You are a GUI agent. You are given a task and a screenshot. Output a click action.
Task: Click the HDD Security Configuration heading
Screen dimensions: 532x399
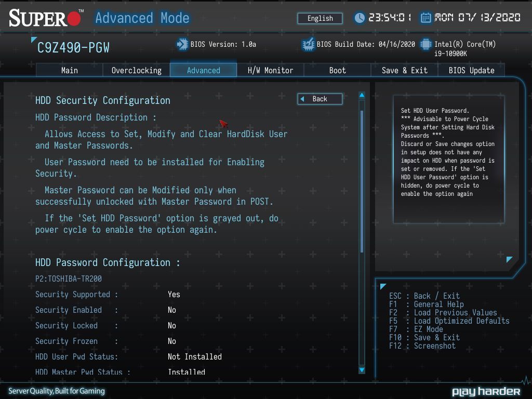pos(103,100)
